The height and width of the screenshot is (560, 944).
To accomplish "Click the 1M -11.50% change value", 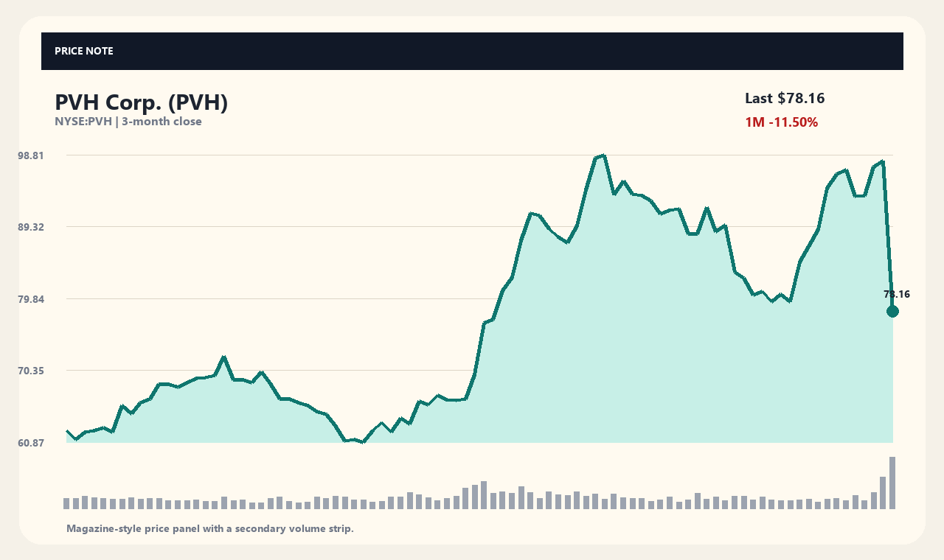I will click(x=782, y=122).
